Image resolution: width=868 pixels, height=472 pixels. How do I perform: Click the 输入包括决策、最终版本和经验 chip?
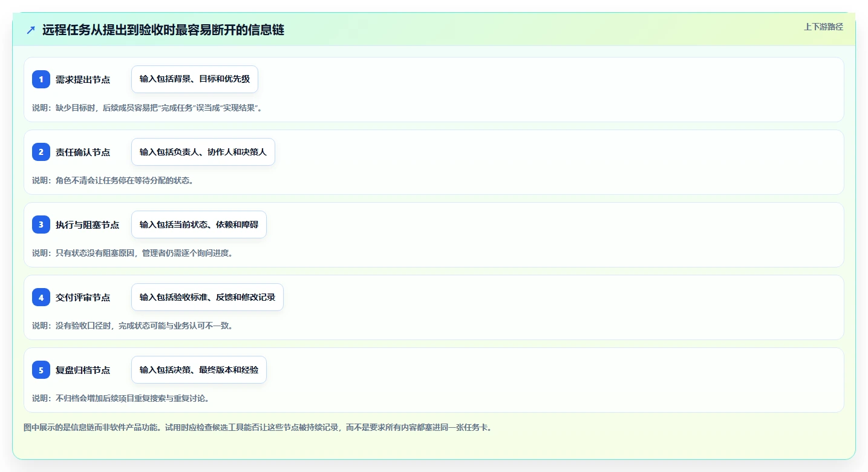click(x=199, y=370)
